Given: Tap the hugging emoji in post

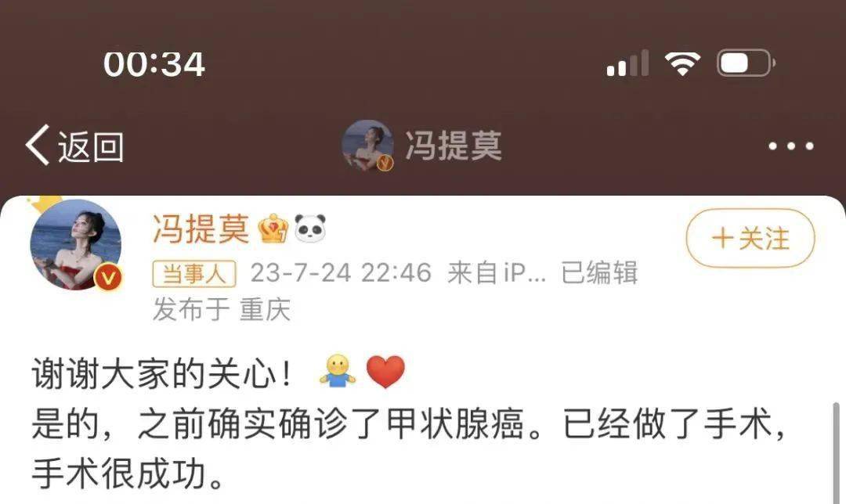Looking at the screenshot, I should coord(338,372).
